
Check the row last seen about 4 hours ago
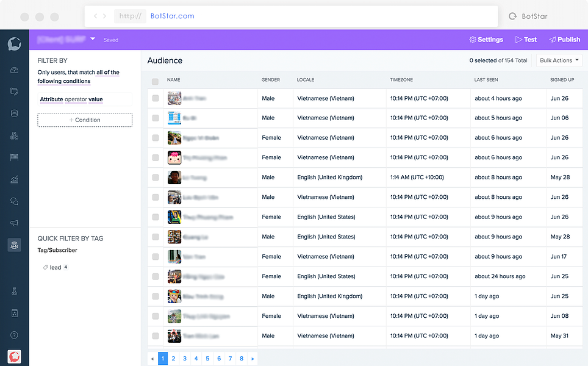click(156, 98)
